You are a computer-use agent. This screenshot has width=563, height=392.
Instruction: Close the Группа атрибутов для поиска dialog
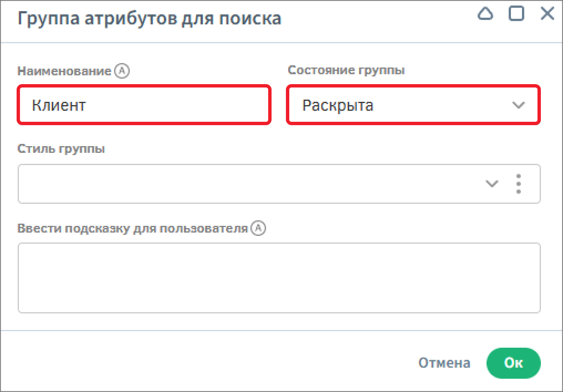[x=547, y=14]
